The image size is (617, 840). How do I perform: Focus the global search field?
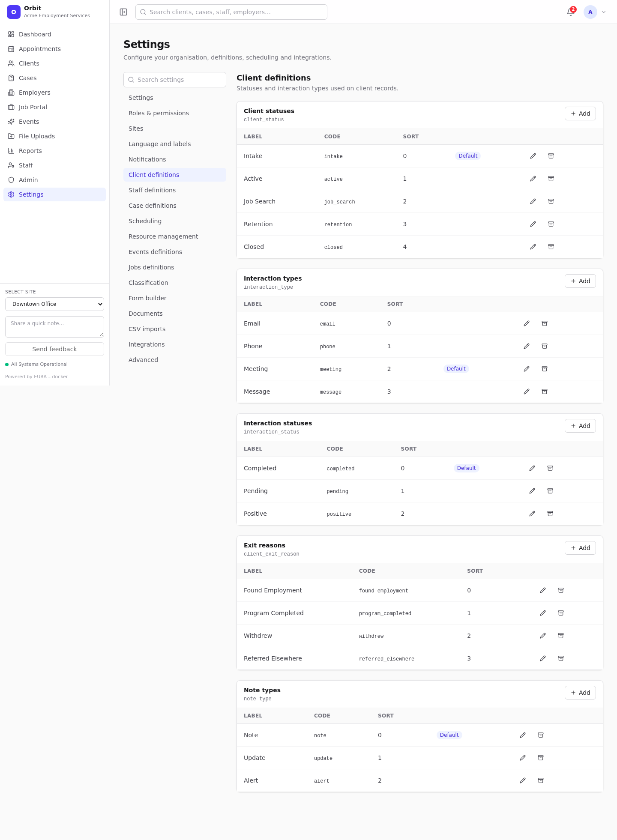[x=231, y=12]
